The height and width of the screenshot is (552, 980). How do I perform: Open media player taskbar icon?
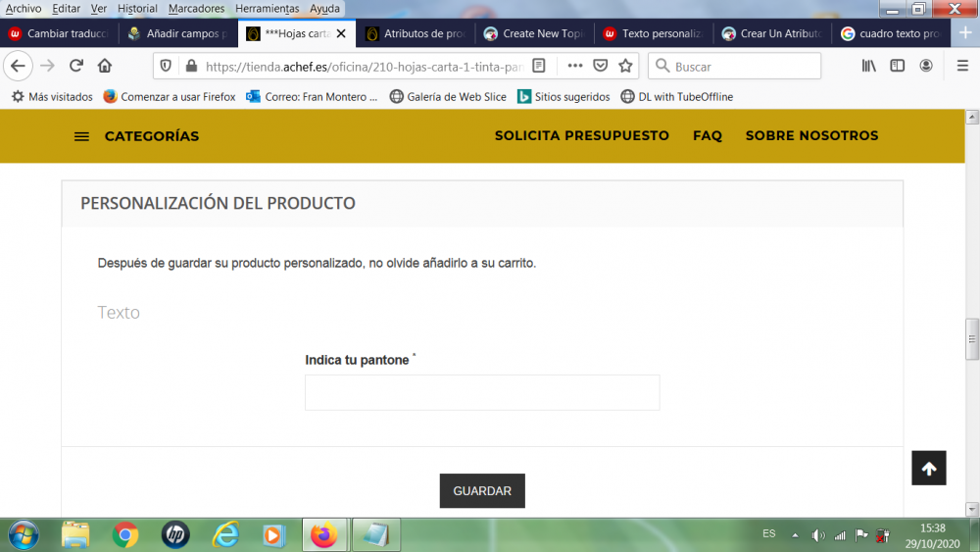(273, 535)
